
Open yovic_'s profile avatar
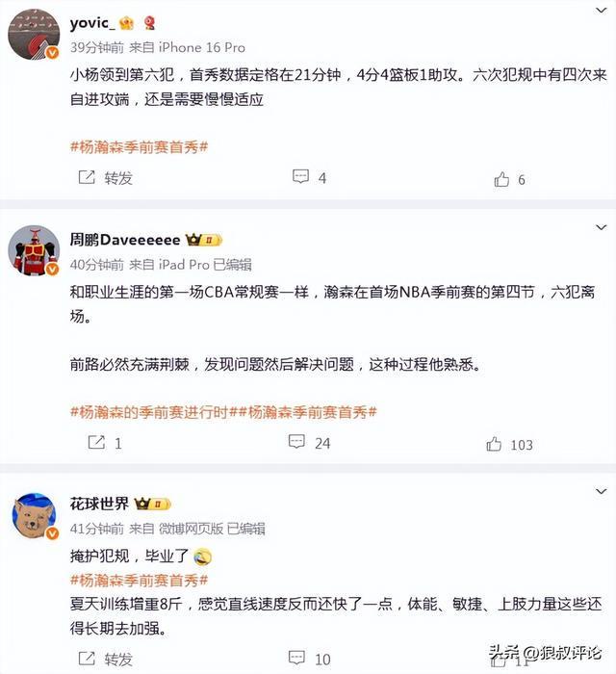[34, 34]
